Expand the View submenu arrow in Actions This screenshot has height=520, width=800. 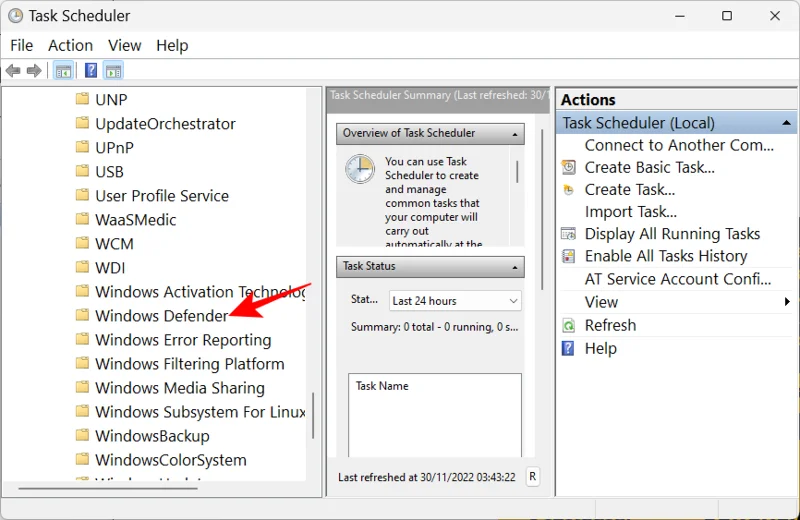coord(788,302)
